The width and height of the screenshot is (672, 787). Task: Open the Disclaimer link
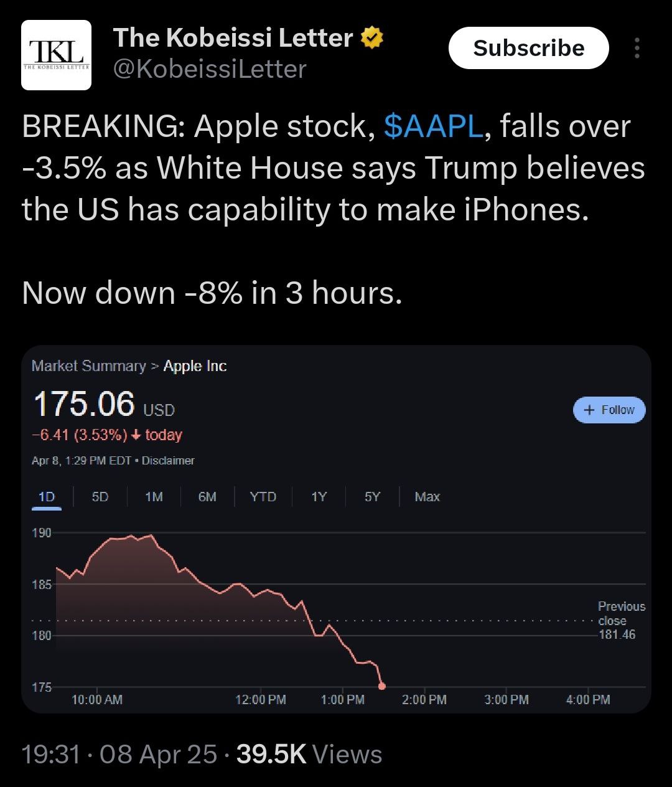coord(168,461)
